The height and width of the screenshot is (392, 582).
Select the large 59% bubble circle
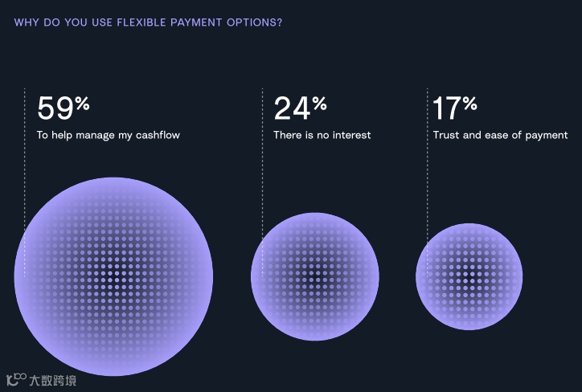click(x=113, y=276)
